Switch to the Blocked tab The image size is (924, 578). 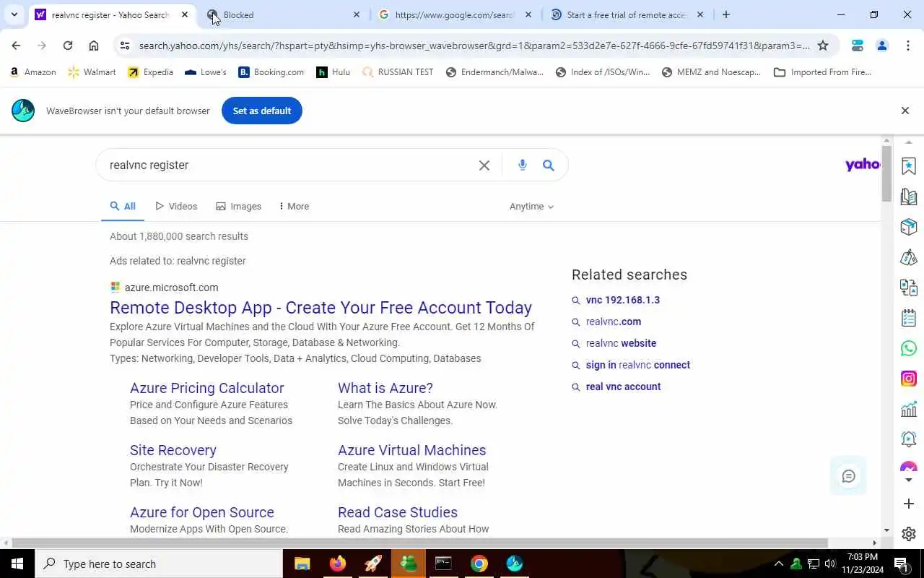click(x=283, y=14)
